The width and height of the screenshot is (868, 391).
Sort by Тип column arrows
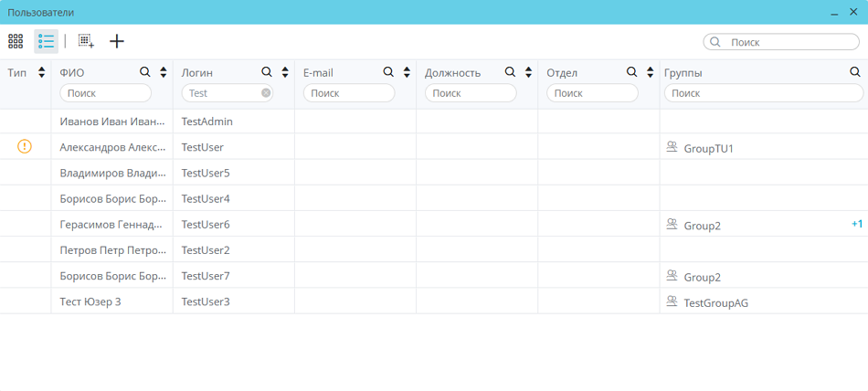pos(42,73)
